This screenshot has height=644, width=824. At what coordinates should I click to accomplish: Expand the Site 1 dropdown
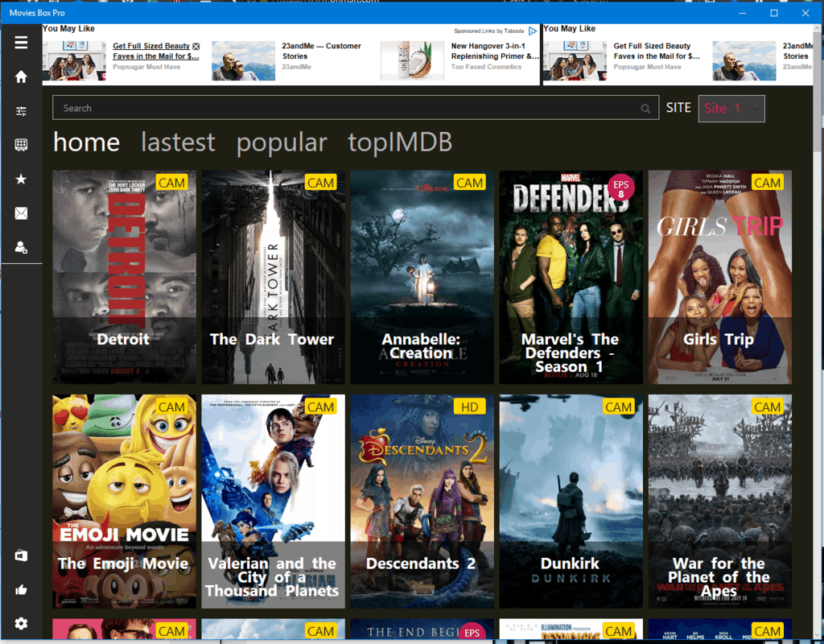(731, 109)
